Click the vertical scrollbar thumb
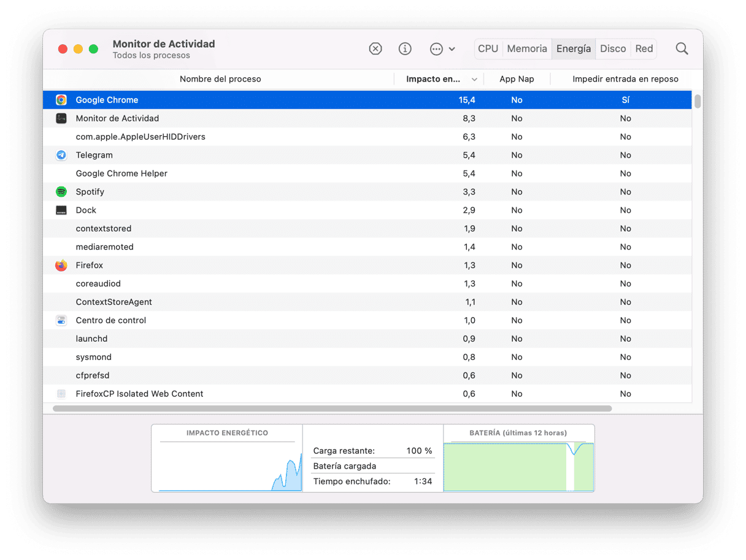Image resolution: width=746 pixels, height=560 pixels. coord(698,101)
